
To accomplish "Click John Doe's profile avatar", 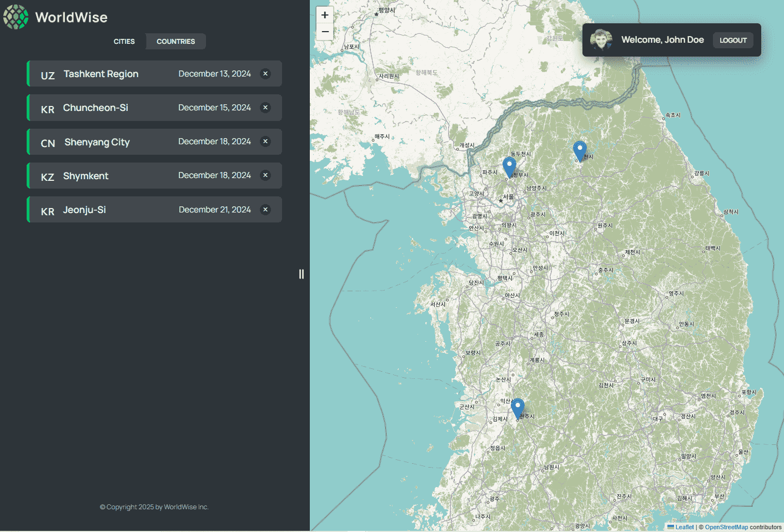I will pyautogui.click(x=601, y=40).
